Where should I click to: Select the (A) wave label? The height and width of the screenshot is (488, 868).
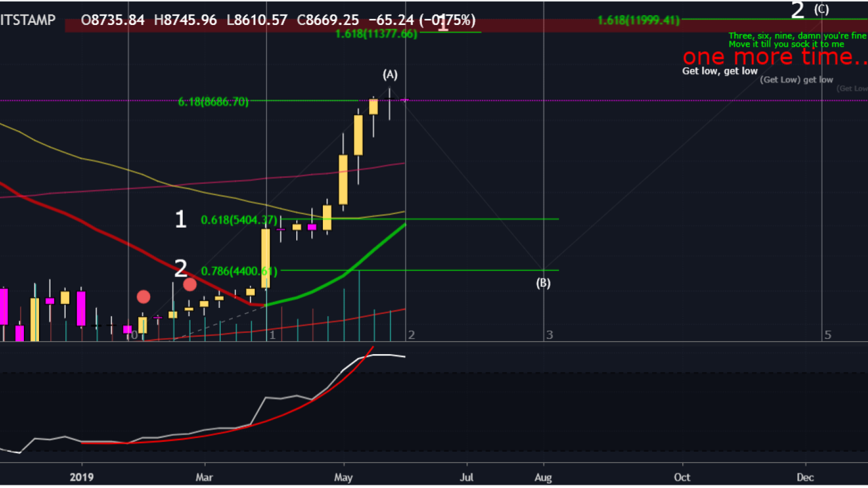pyautogui.click(x=390, y=74)
